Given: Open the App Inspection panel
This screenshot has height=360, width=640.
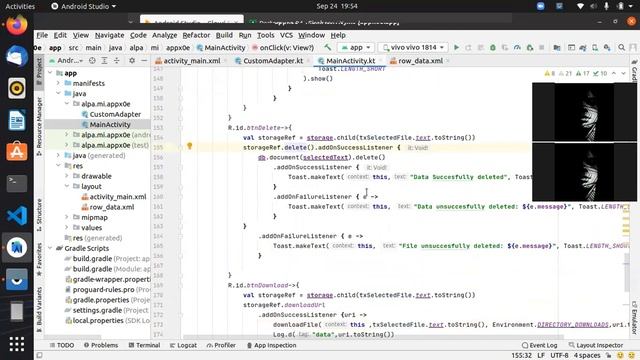Looking at the screenshot, I should click(x=271, y=345).
